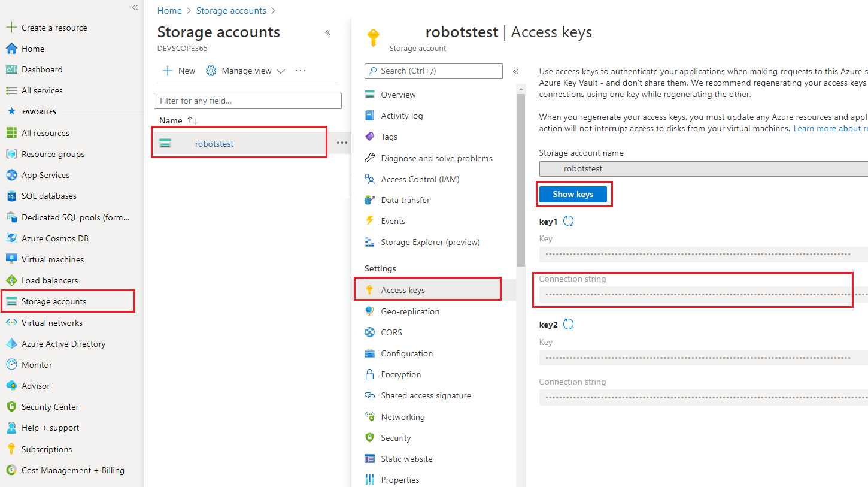Toggle the Name column sort arrow
The height and width of the screenshot is (487, 868).
(192, 120)
